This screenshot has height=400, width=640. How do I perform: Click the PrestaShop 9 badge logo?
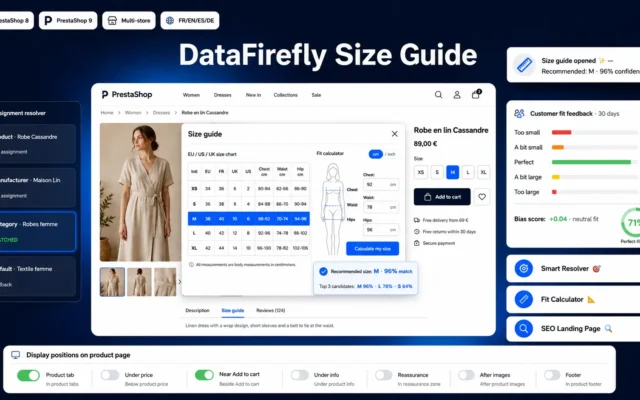48,20
